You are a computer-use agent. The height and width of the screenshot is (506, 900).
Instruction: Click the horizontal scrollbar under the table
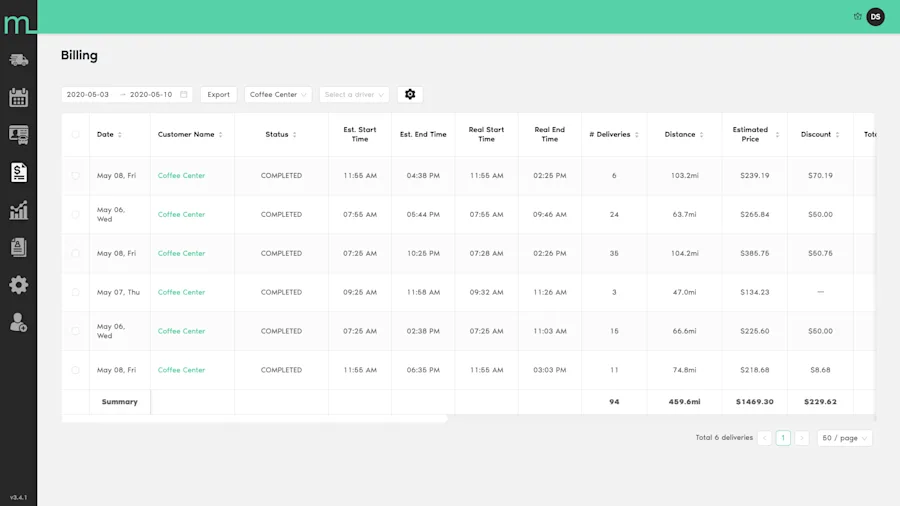coord(254,419)
